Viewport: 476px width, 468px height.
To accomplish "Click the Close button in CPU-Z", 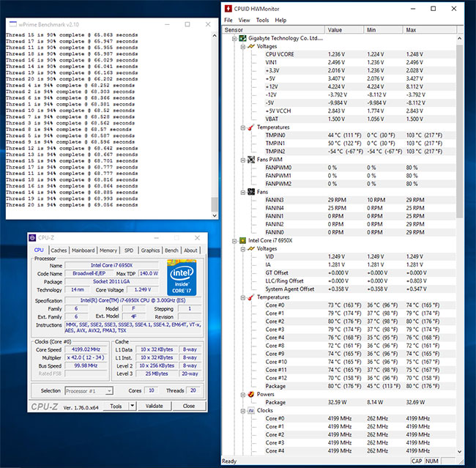I will click(x=189, y=406).
